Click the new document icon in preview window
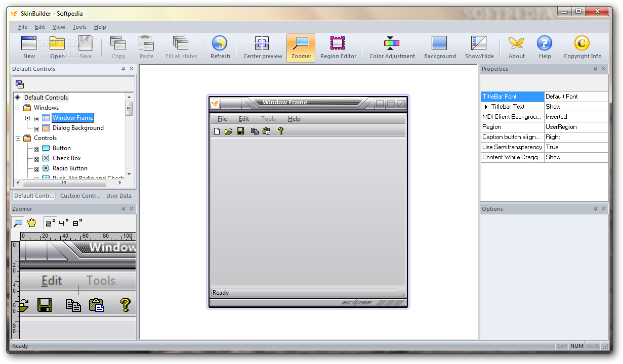This screenshot has height=364, width=623. [x=217, y=131]
